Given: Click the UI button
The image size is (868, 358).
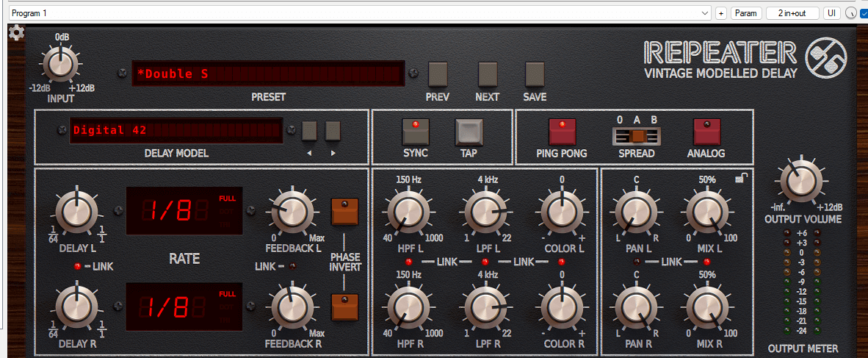Looking at the screenshot, I should point(831,13).
